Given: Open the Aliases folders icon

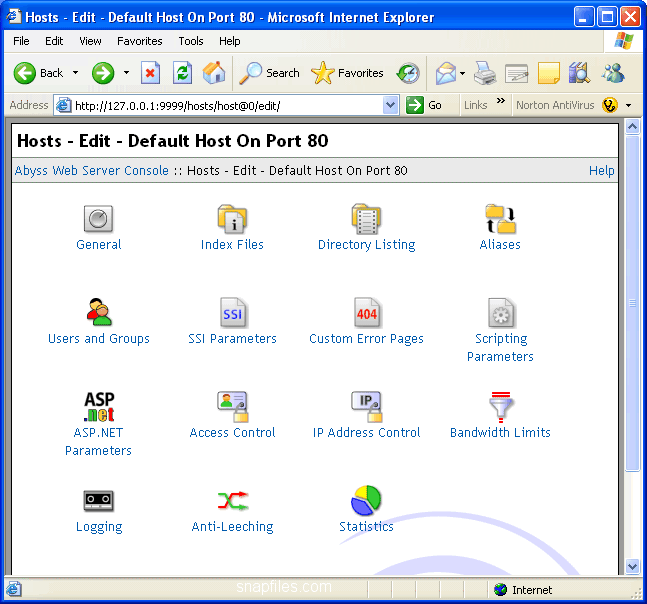Looking at the screenshot, I should coord(500,219).
